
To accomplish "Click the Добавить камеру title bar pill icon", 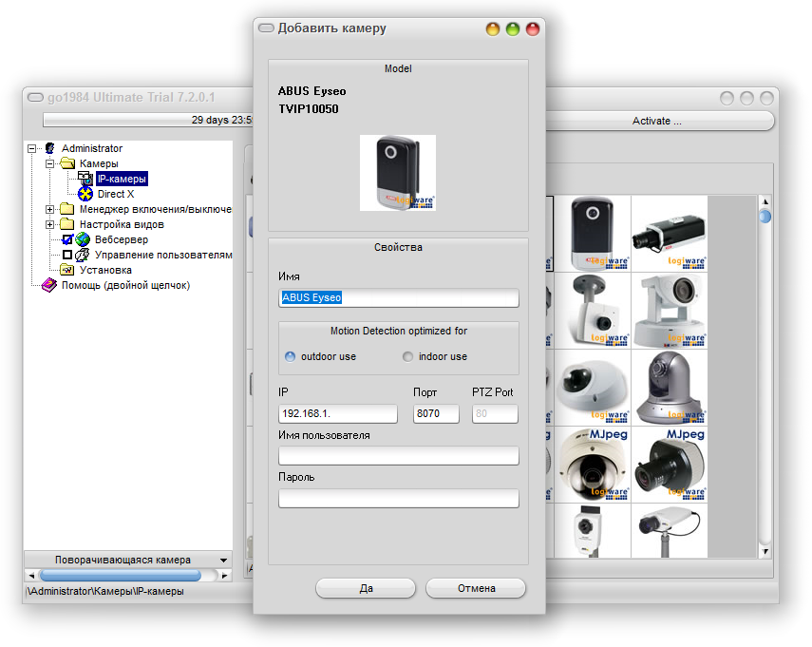I will coord(266,28).
